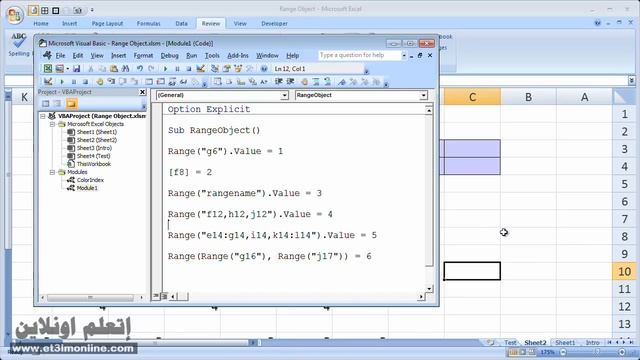
Task: Click the View Microsoft Excel icon in VBA toolbar
Action: click(x=48, y=69)
